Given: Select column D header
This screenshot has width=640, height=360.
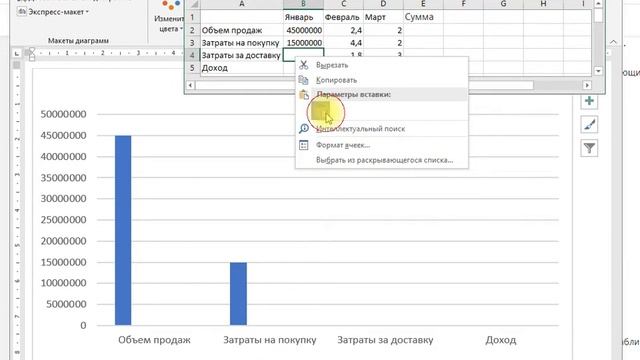Looking at the screenshot, I should tap(383, 4).
